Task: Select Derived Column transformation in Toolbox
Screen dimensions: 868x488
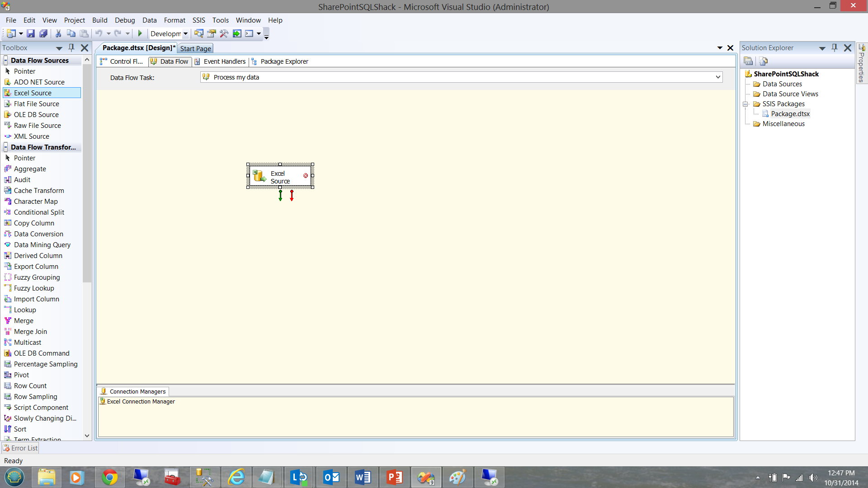Action: (38, 256)
